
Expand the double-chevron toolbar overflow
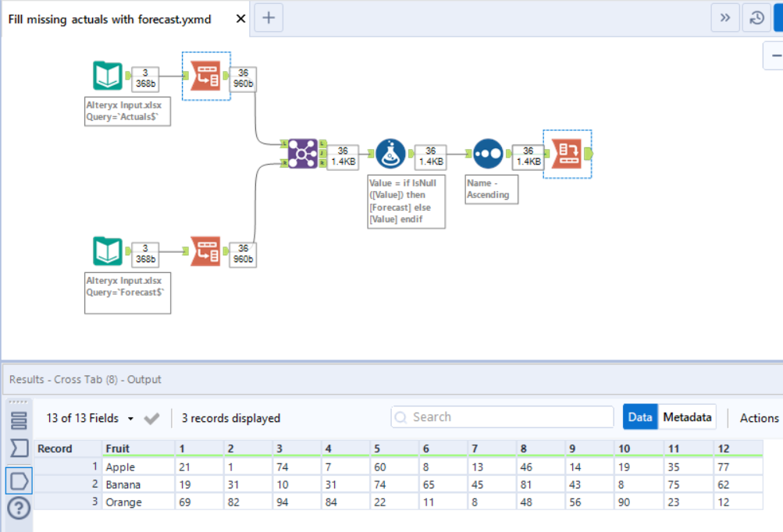tap(726, 17)
